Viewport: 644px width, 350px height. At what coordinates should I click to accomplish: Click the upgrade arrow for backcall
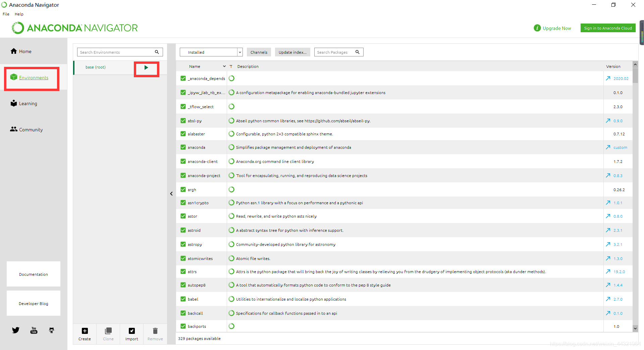coord(608,313)
